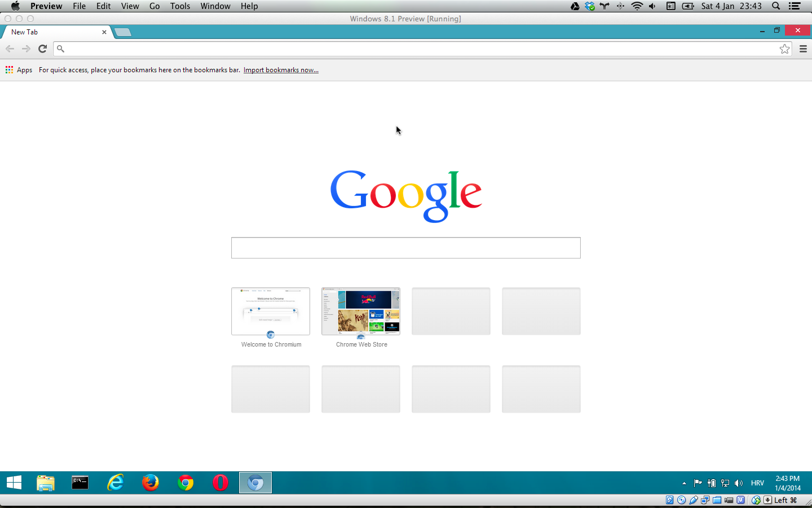Open the File menu
This screenshot has height=508, width=812.
pos(80,6)
